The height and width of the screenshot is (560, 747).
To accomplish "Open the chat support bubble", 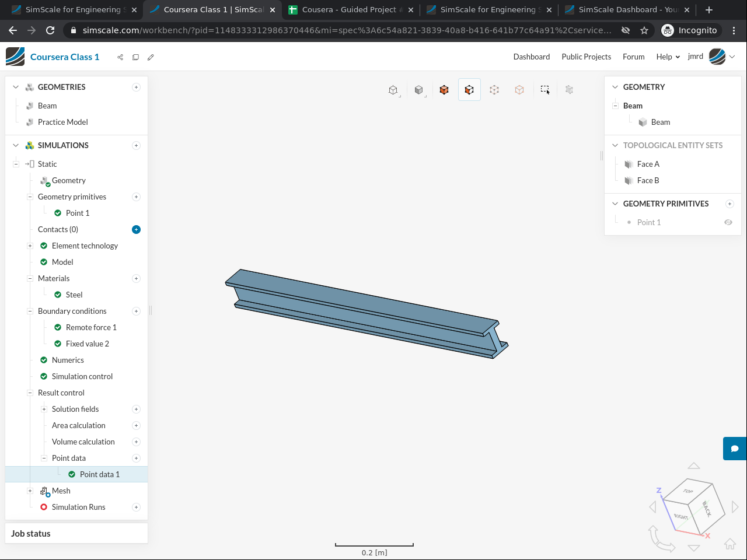I will click(x=735, y=449).
